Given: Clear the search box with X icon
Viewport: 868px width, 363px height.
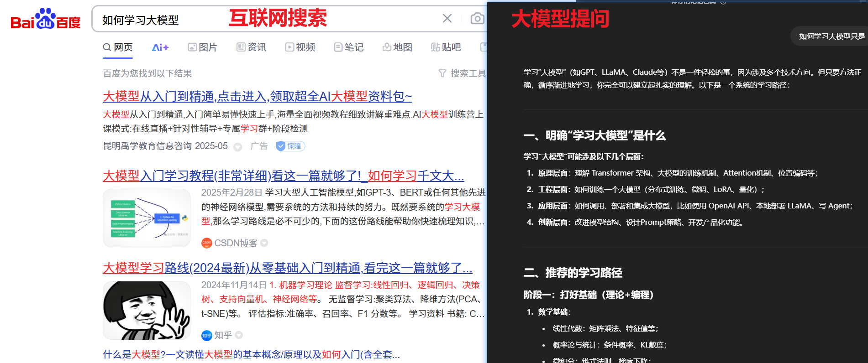Looking at the screenshot, I should [447, 18].
